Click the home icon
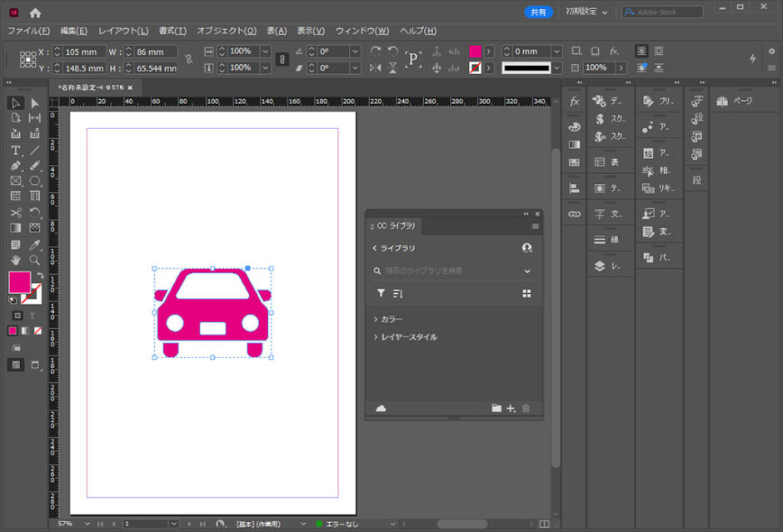 tap(35, 12)
